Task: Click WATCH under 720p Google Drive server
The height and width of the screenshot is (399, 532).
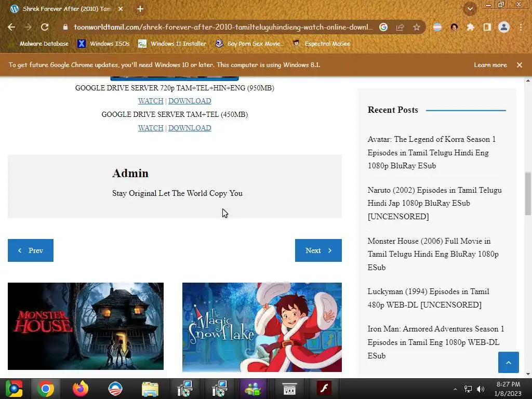Action: tap(151, 101)
